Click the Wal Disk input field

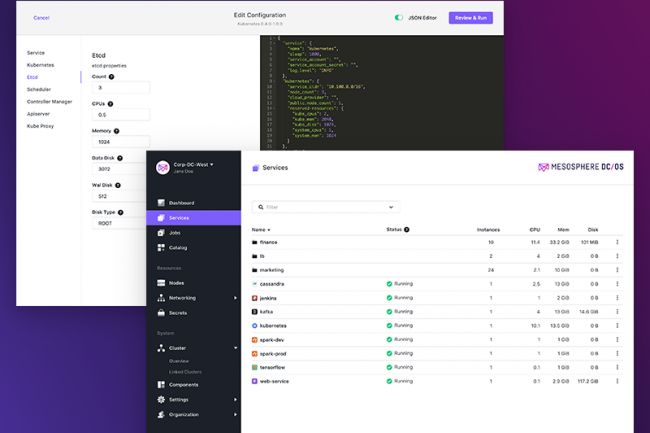pyautogui.click(x=119, y=196)
